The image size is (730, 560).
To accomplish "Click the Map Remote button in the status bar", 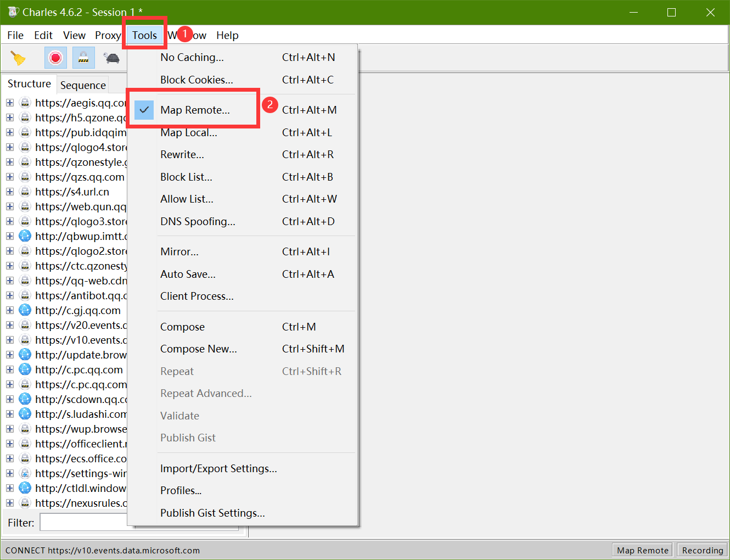I will click(x=642, y=550).
